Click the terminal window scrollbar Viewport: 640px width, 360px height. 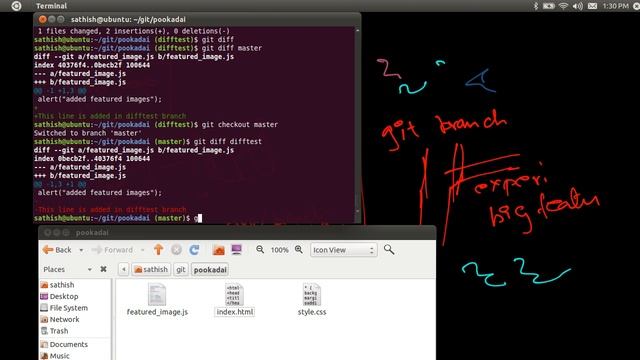pos(358,122)
